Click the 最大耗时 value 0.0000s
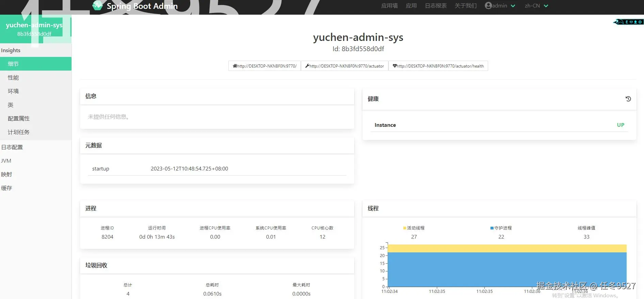The width and height of the screenshot is (644, 299). click(x=301, y=294)
